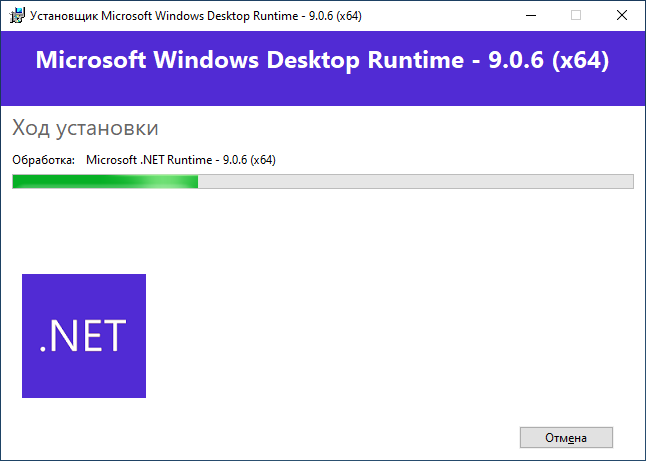Click the .NET logo tile
646x461 pixels.
click(84, 336)
